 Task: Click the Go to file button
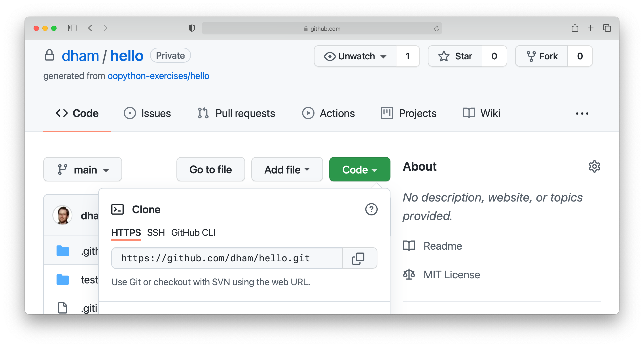click(x=210, y=169)
